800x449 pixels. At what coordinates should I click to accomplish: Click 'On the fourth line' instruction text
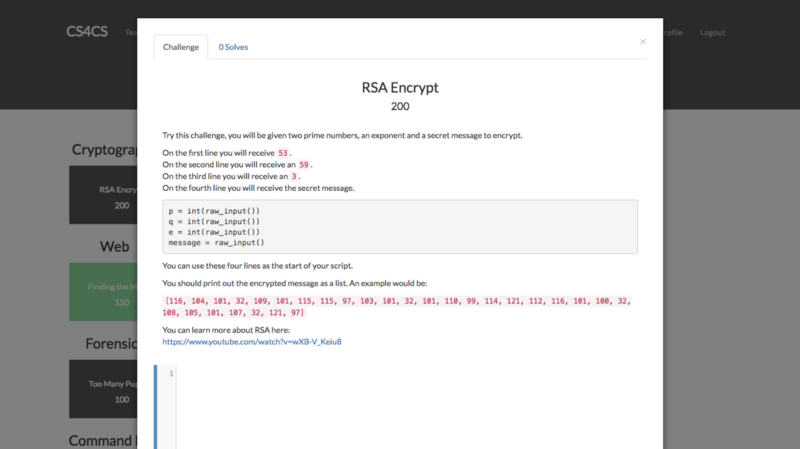[x=258, y=188]
